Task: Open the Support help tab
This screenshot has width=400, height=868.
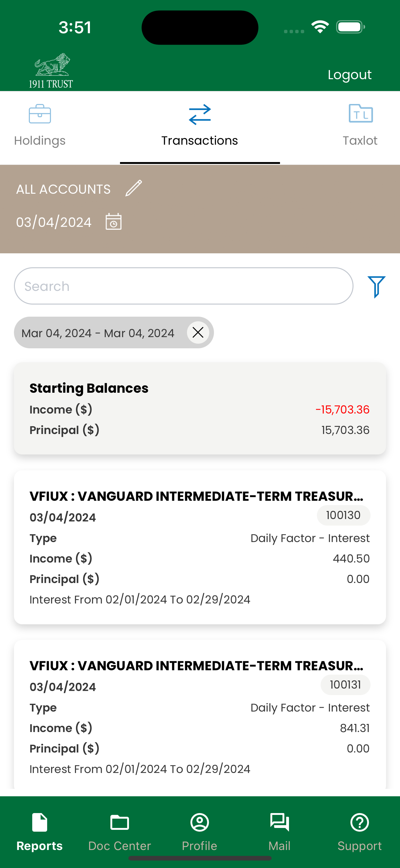Action: tap(360, 832)
